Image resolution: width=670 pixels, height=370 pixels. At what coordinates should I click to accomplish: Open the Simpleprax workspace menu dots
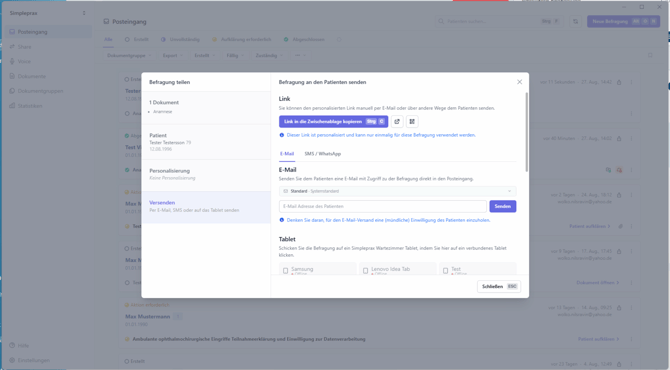[x=84, y=13]
